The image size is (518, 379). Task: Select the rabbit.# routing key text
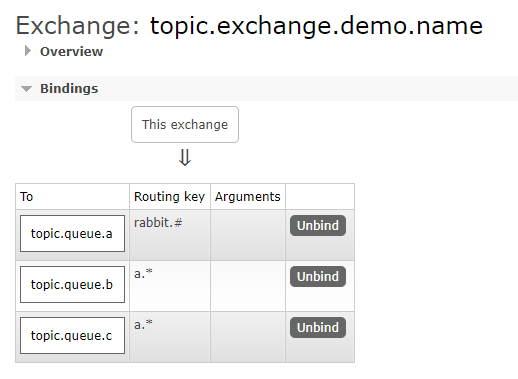[158, 222]
